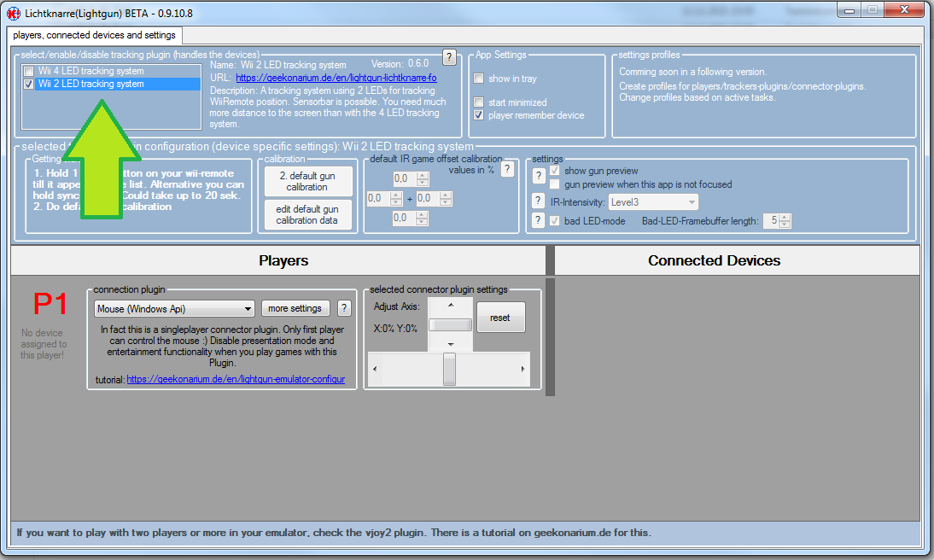Image resolution: width=934 pixels, height=560 pixels.
Task: Click the top IR offset input field
Action: pyautogui.click(x=405, y=178)
